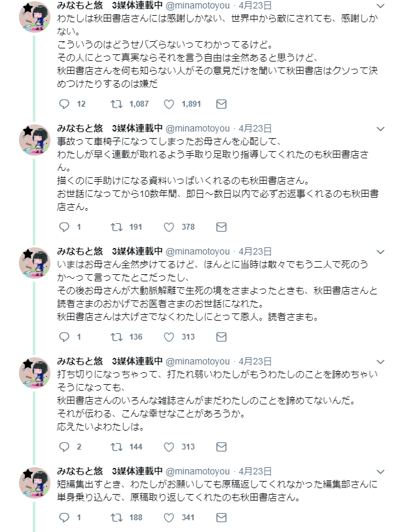This screenshot has height=532, width=404.
Task: Open more options chevron on first tweet
Action: coord(384,6)
